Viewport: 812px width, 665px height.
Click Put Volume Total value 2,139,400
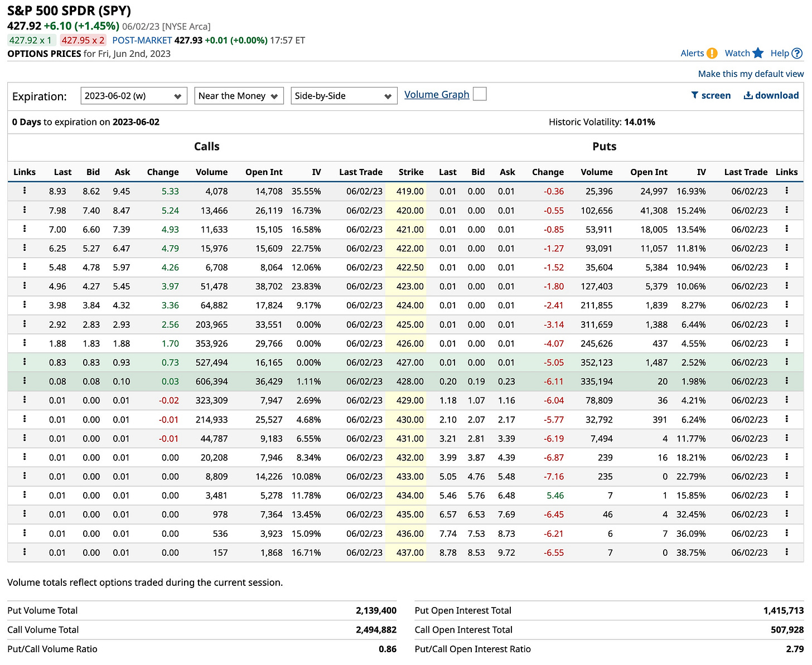(376, 610)
